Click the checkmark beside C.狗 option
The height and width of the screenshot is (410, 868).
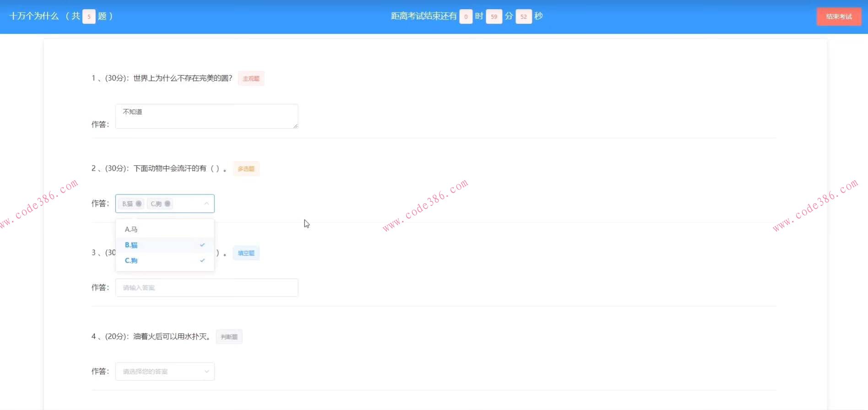[202, 260]
